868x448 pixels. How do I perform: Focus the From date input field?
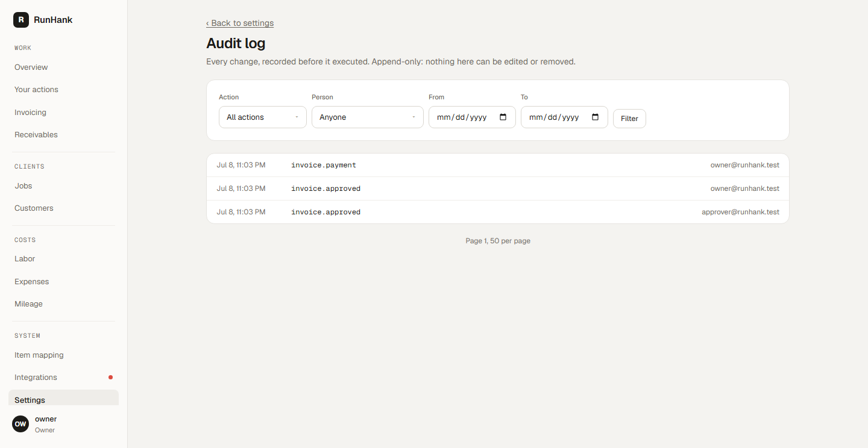tap(472, 117)
